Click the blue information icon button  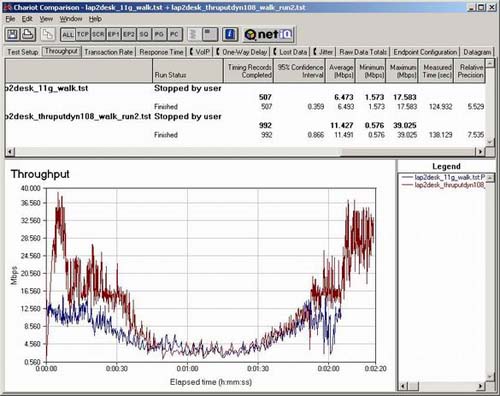pos(230,34)
